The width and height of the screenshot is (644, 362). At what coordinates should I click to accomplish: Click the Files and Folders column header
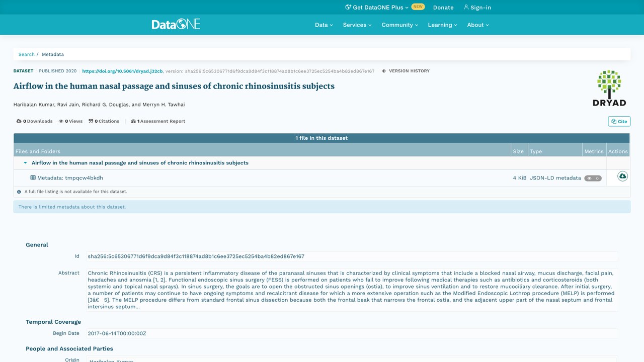pos(38,151)
